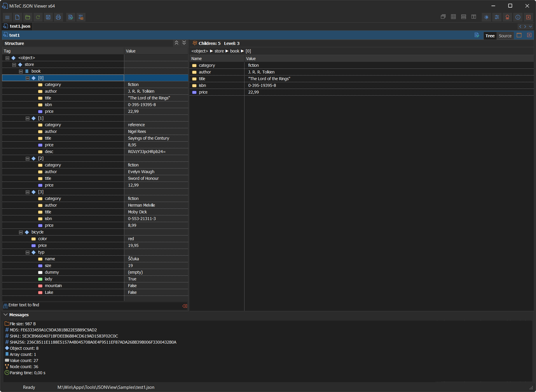Click <object> in the breadcrumb path
Image resolution: width=536 pixels, height=392 pixels.
(x=200, y=51)
